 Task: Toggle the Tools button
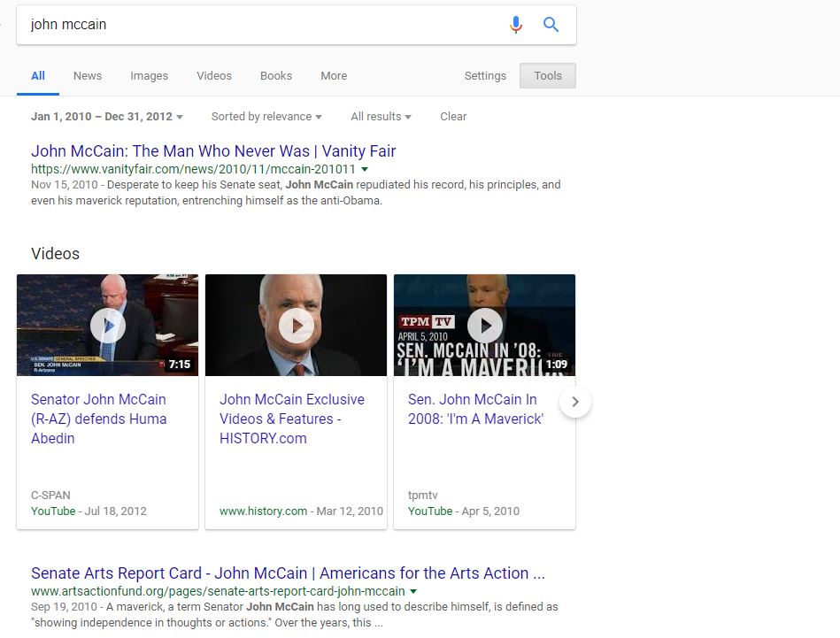548,76
